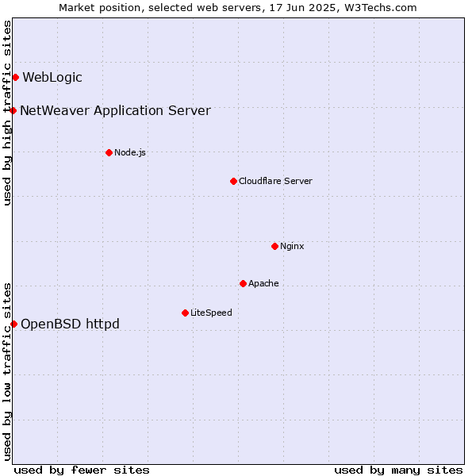Click the 'used by many sites' axis label
Screen dimensions: 476x476
pyautogui.click(x=398, y=470)
